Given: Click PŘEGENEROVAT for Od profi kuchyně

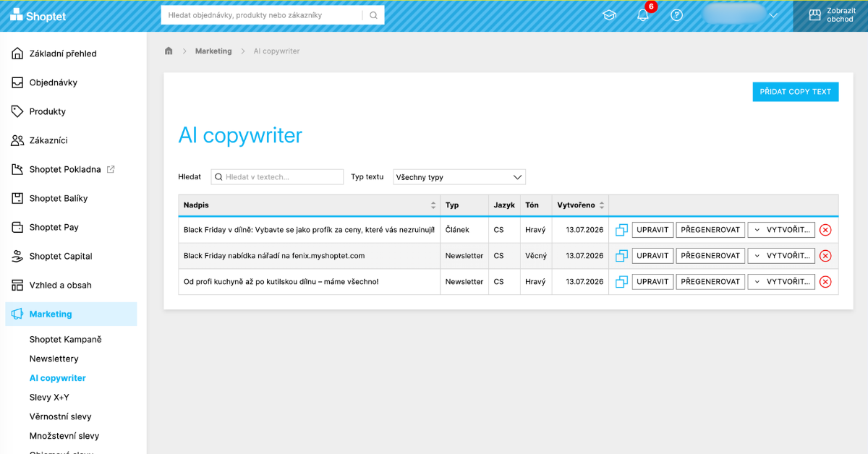Looking at the screenshot, I should [x=710, y=282].
